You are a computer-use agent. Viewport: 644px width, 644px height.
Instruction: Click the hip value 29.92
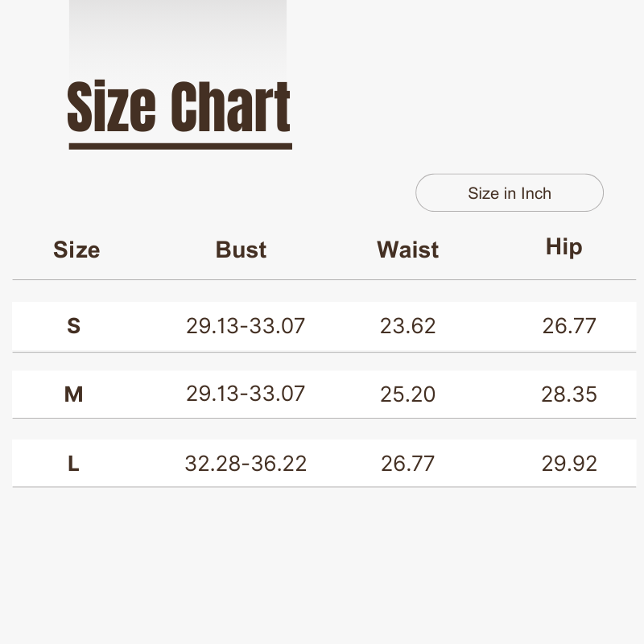pos(569,464)
